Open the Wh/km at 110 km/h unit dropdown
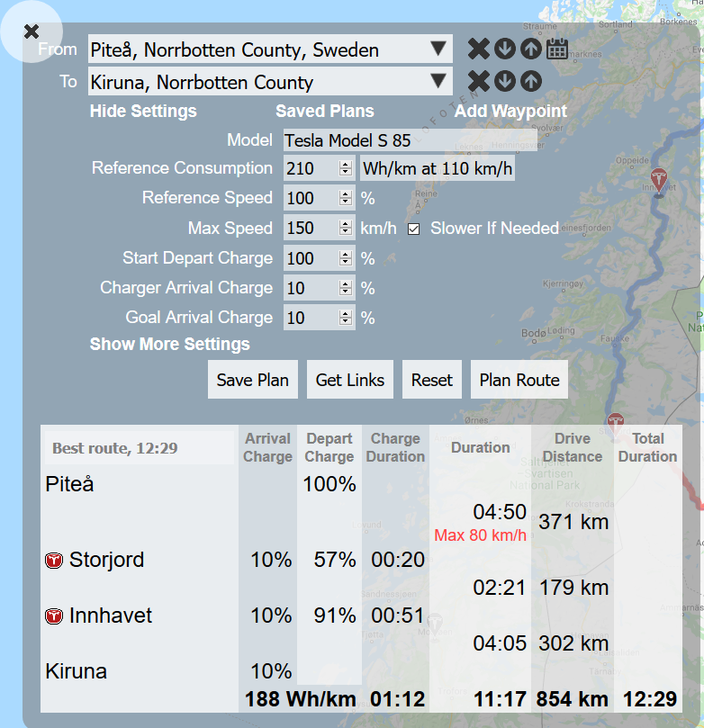Viewport: 704px width, 728px height. coord(438,168)
